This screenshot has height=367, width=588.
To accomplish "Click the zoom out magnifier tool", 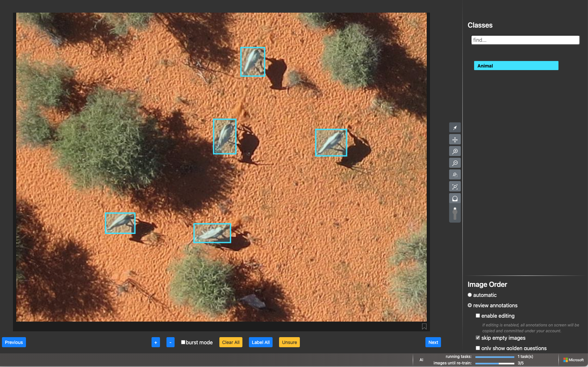I will (455, 163).
